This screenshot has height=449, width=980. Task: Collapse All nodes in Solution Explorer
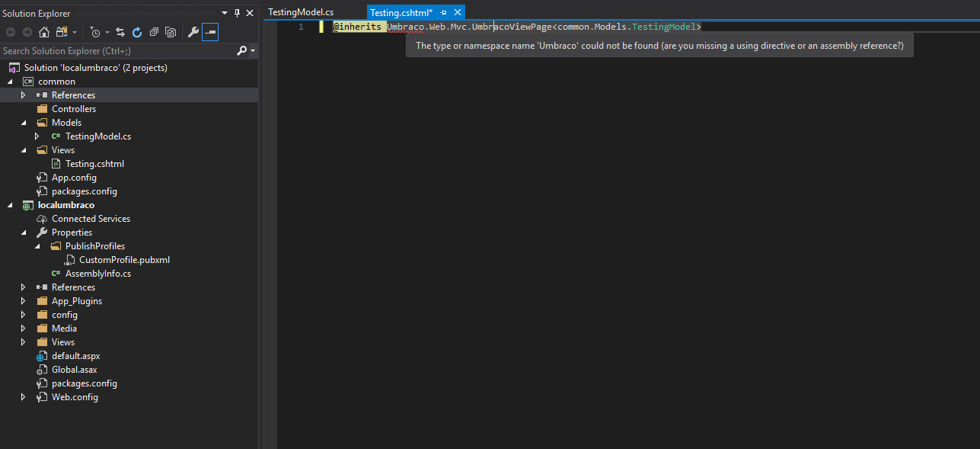pyautogui.click(x=155, y=32)
